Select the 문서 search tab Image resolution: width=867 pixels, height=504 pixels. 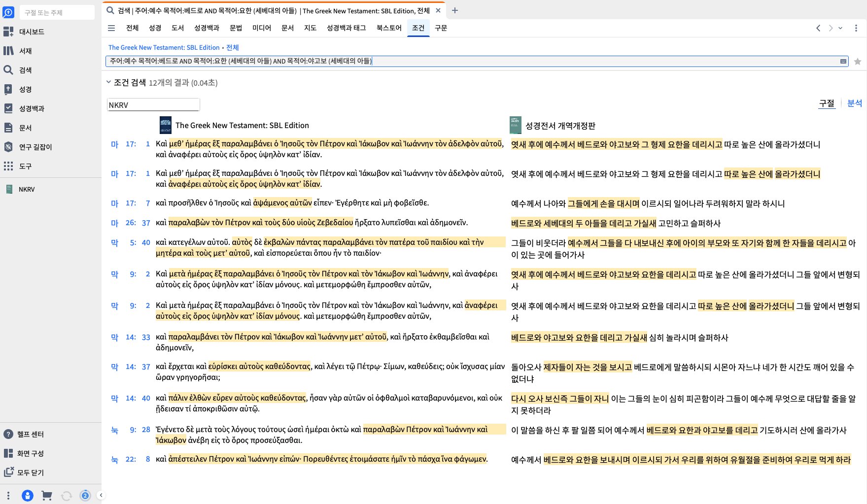288,28
